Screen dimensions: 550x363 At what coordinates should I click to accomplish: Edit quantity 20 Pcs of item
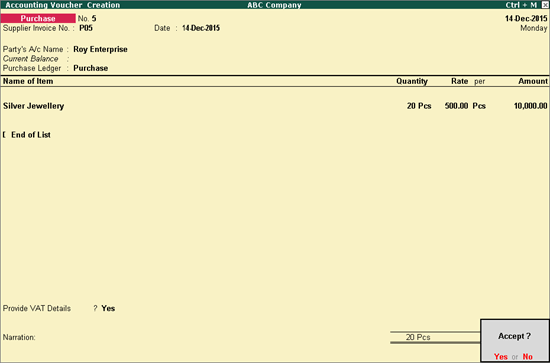point(419,106)
